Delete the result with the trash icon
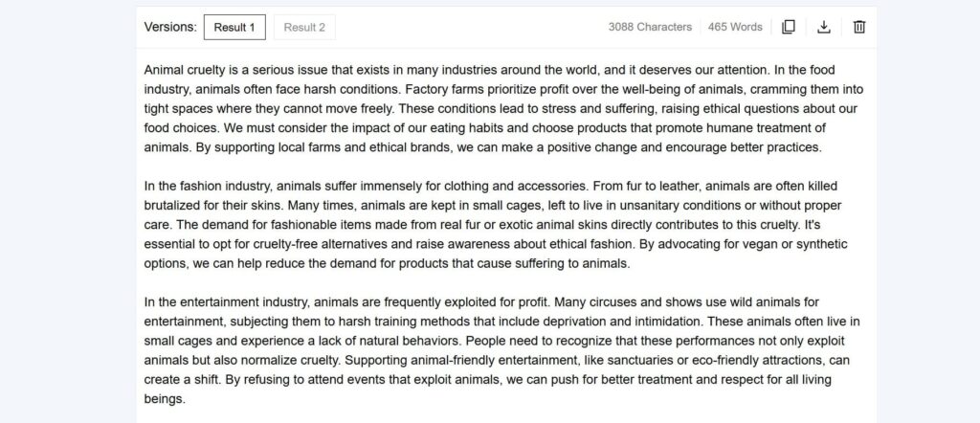 859,27
